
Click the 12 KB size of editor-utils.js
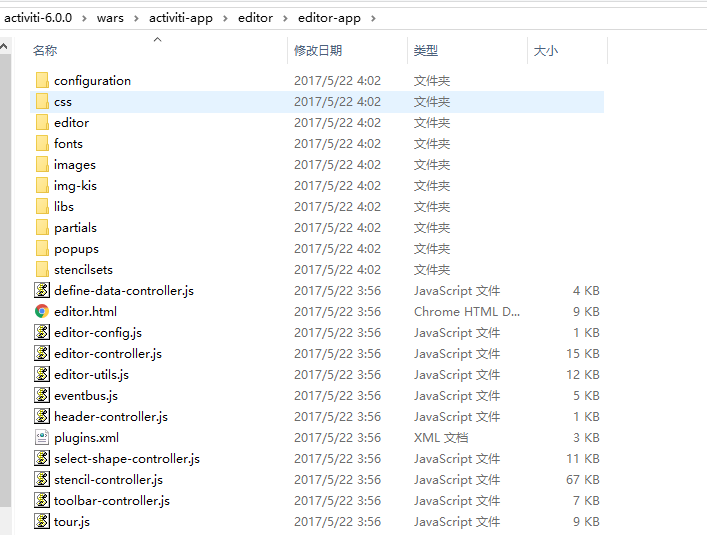tap(583, 375)
